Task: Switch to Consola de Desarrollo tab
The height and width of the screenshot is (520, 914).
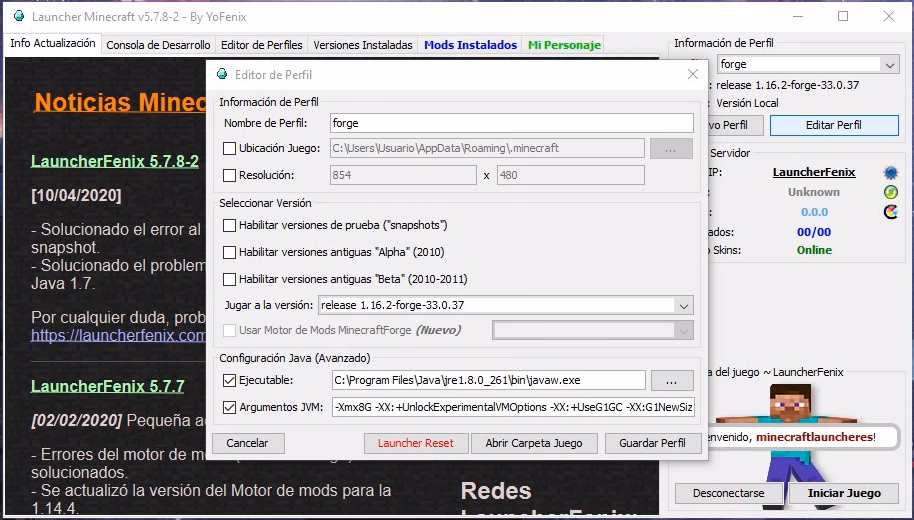Action: pos(158,45)
